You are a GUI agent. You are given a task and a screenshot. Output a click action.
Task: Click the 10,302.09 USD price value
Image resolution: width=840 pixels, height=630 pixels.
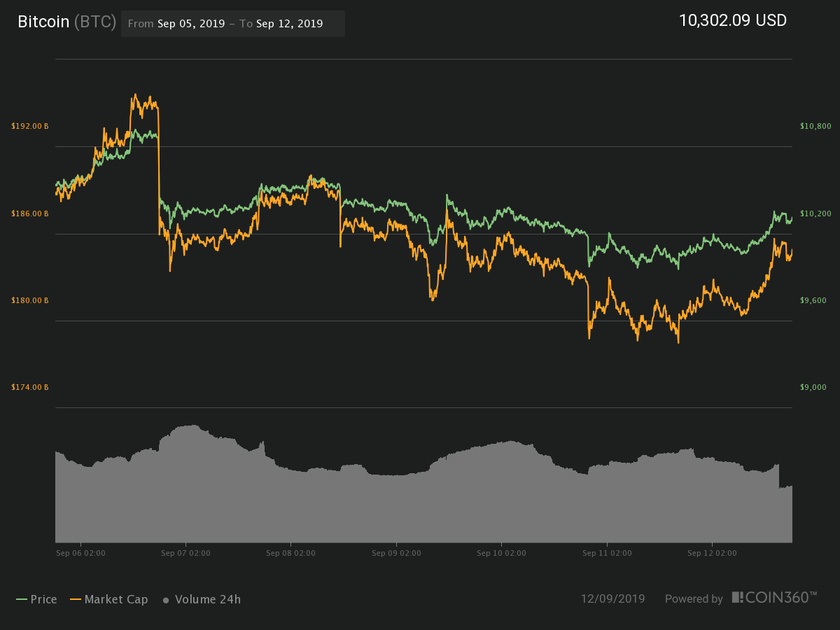[733, 20]
